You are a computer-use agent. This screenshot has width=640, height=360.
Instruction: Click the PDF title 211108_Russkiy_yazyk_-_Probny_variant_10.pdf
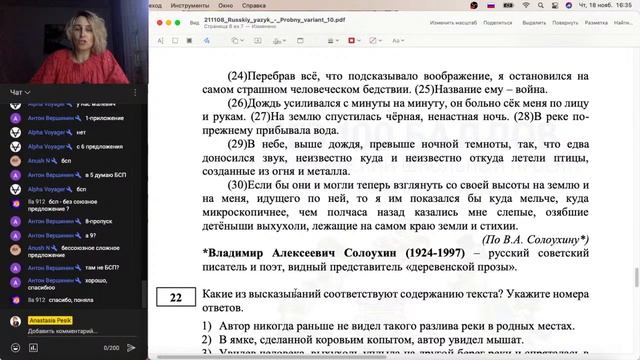pos(274,20)
